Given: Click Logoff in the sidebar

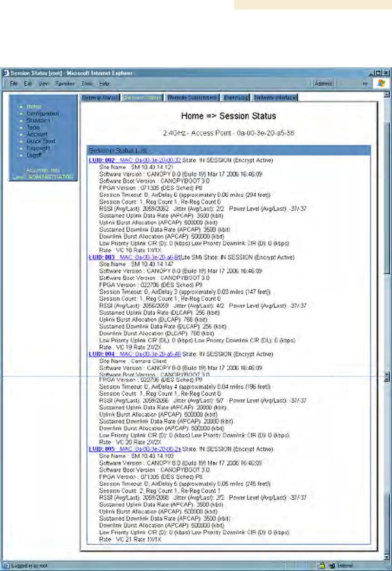Looking at the screenshot, I should pos(34,155).
